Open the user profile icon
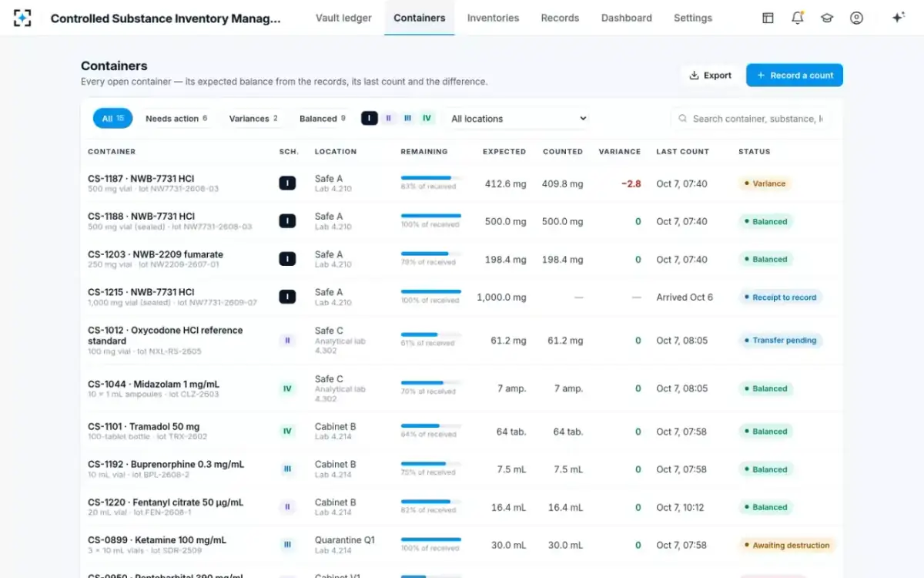Viewport: 924px width, 578px height. click(856, 18)
